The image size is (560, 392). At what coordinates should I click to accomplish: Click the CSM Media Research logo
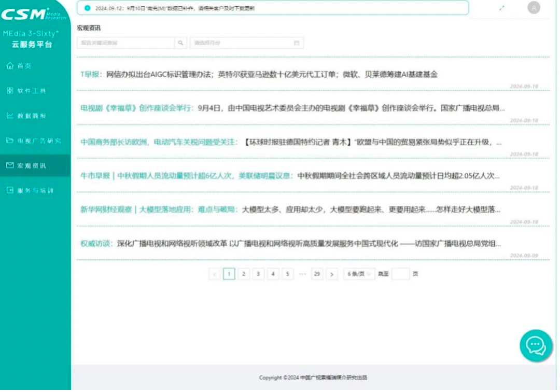point(33,15)
